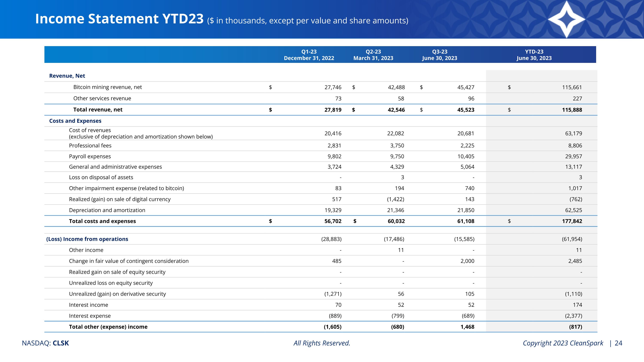Click the Q1 Total costs value 56,702
Viewport: 644px width, 362px height.
click(x=333, y=221)
